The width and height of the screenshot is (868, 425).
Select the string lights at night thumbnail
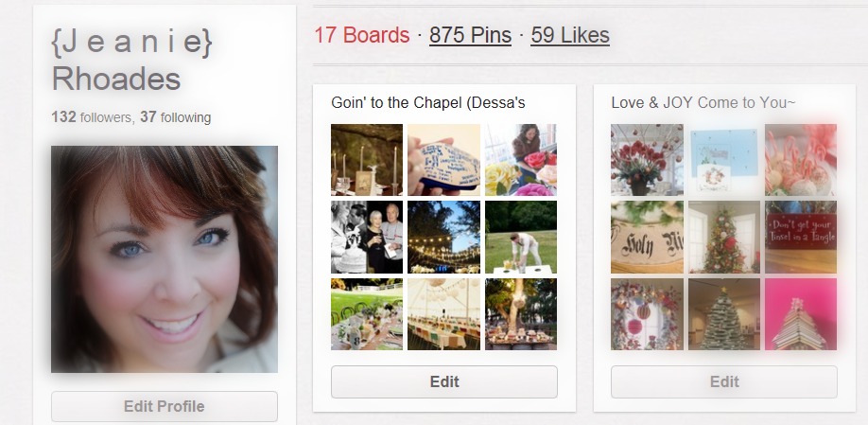point(443,237)
